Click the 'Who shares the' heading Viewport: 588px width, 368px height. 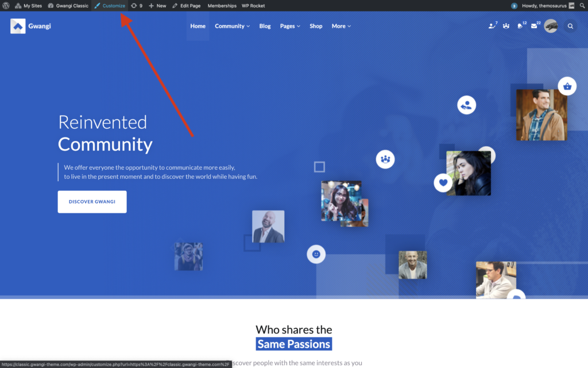click(293, 329)
